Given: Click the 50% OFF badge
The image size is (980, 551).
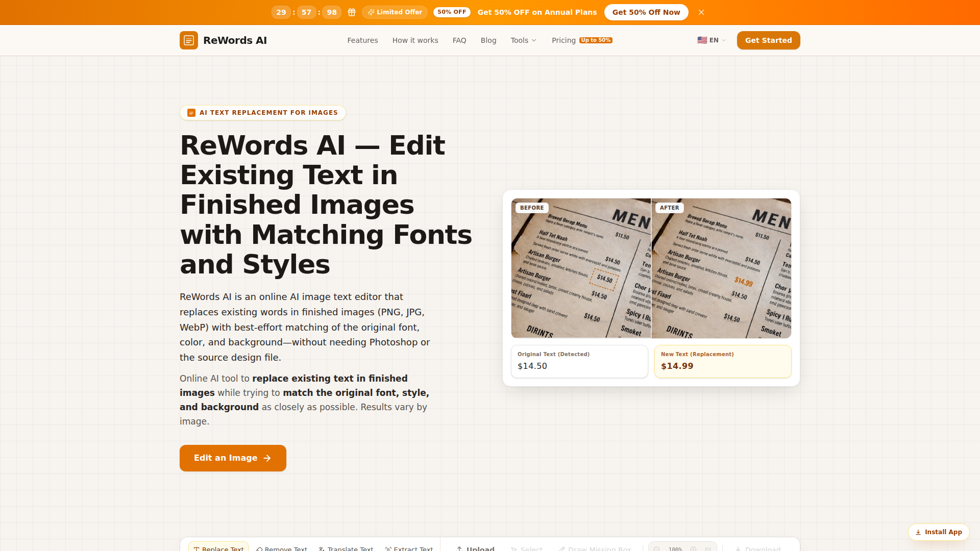Looking at the screenshot, I should pos(452,12).
